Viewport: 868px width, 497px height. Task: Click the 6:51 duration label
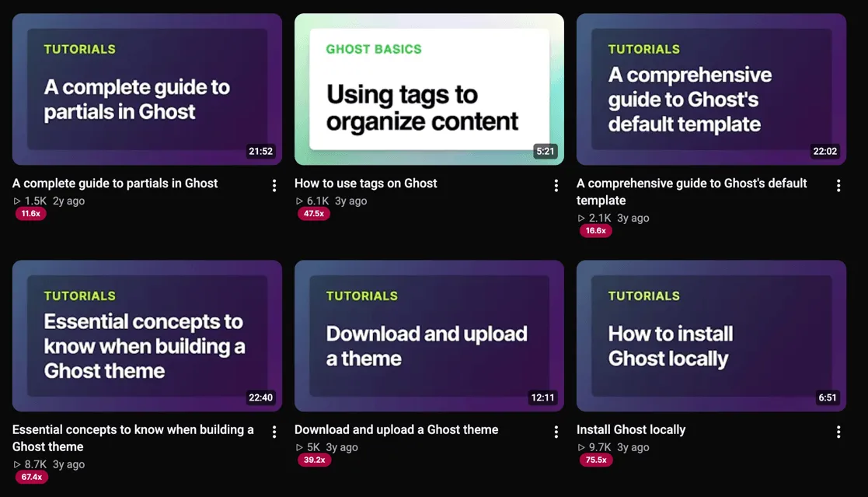(x=828, y=397)
